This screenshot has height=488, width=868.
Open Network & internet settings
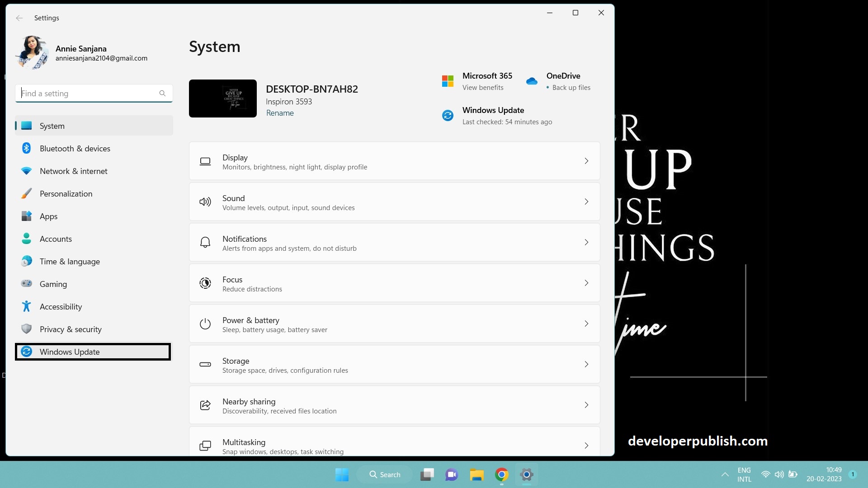74,171
